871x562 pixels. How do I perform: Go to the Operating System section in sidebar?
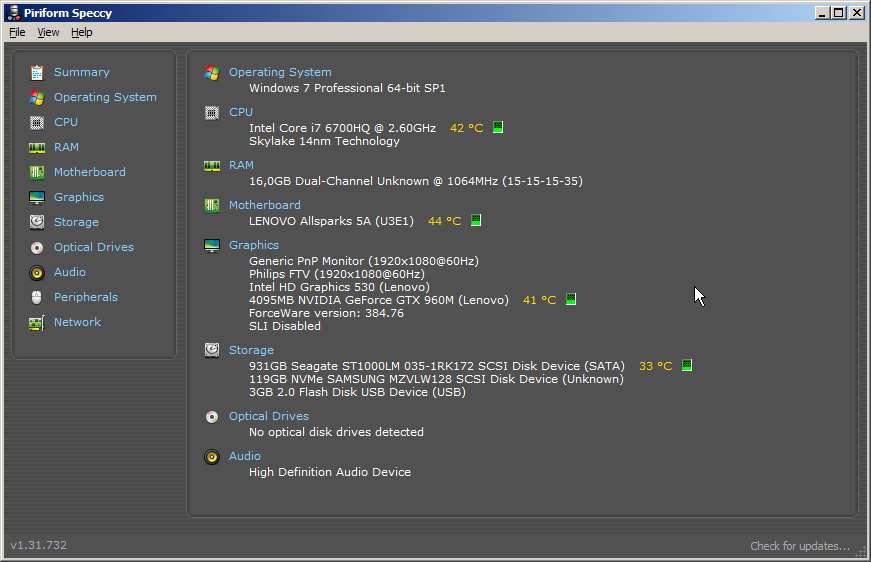[105, 97]
